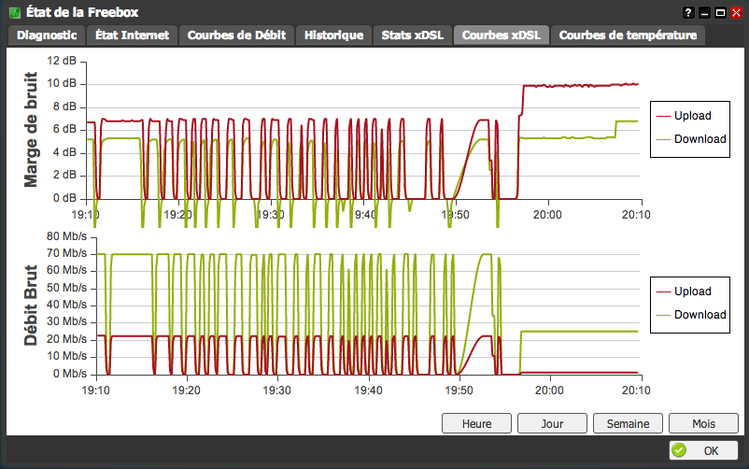The width and height of the screenshot is (749, 469).
Task: Show hourly graph with Heure button
Action: point(477,424)
